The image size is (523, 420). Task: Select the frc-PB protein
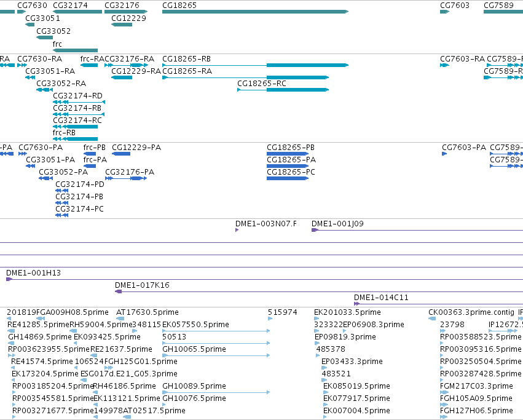pos(89,154)
